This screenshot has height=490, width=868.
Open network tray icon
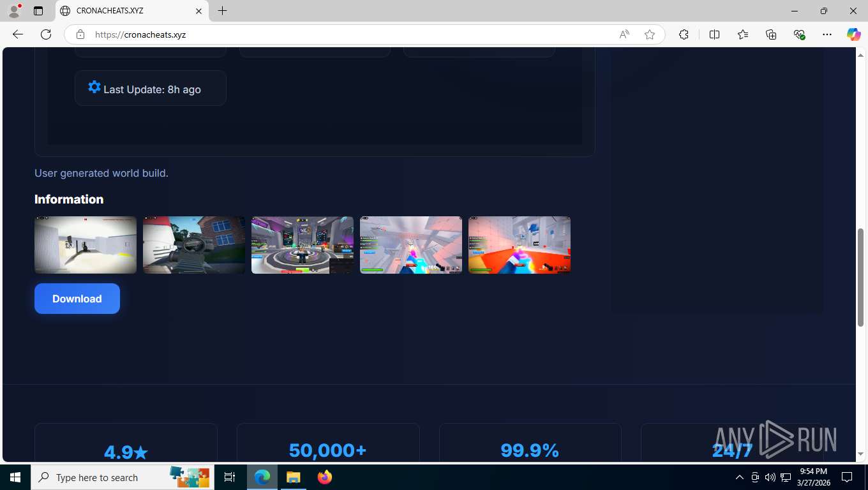pos(786,477)
